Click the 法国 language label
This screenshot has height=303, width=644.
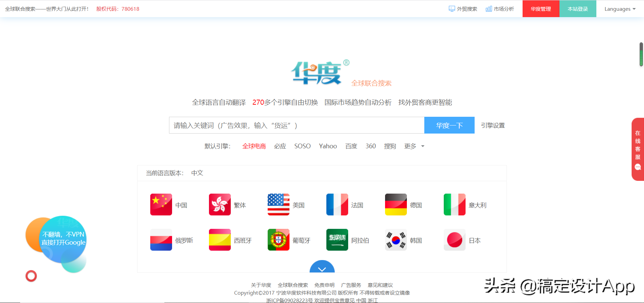[x=357, y=205]
